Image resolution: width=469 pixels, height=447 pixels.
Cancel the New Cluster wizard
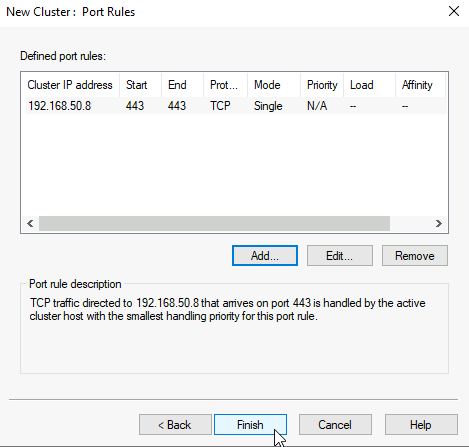(x=335, y=425)
